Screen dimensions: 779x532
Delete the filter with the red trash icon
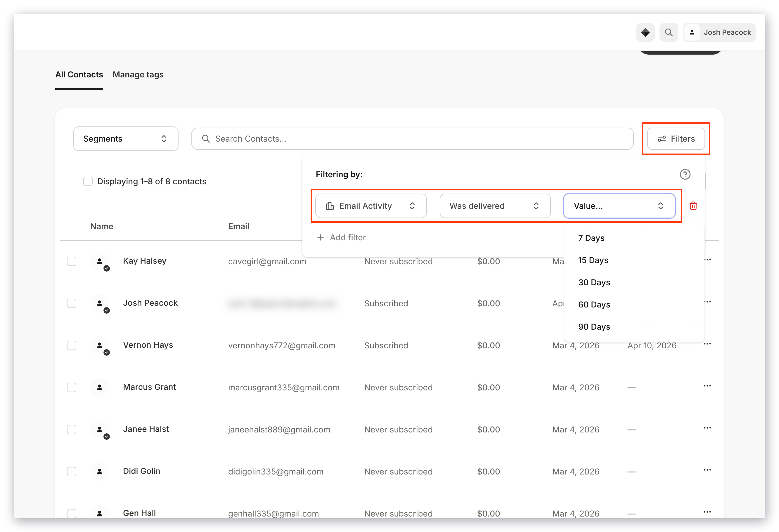[x=693, y=206]
